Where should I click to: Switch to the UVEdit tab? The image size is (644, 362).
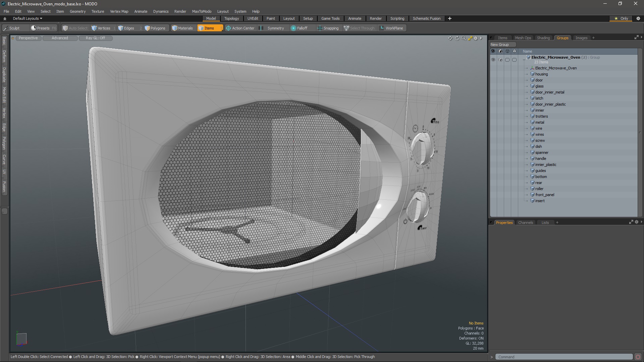click(253, 18)
